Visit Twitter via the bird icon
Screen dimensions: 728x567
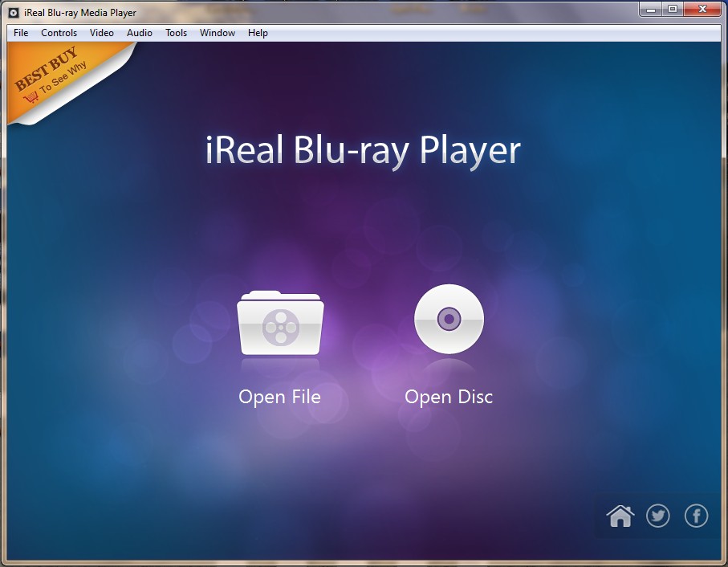pos(658,516)
